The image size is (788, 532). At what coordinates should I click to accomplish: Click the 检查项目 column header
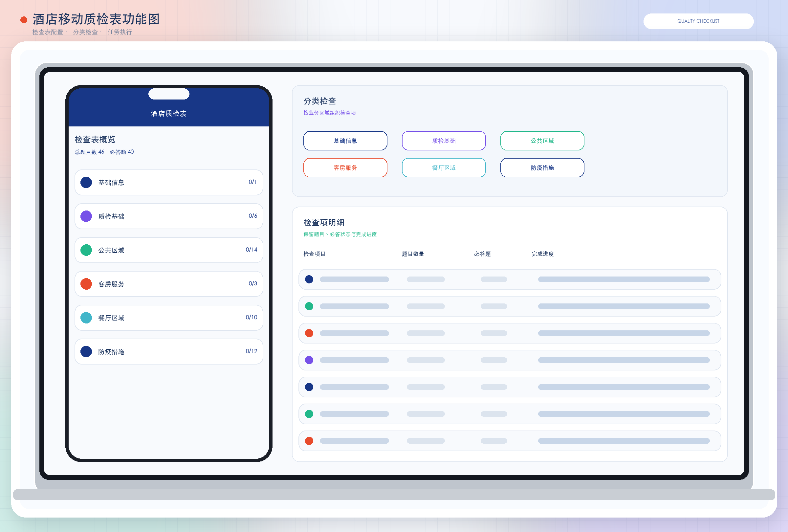(x=314, y=254)
